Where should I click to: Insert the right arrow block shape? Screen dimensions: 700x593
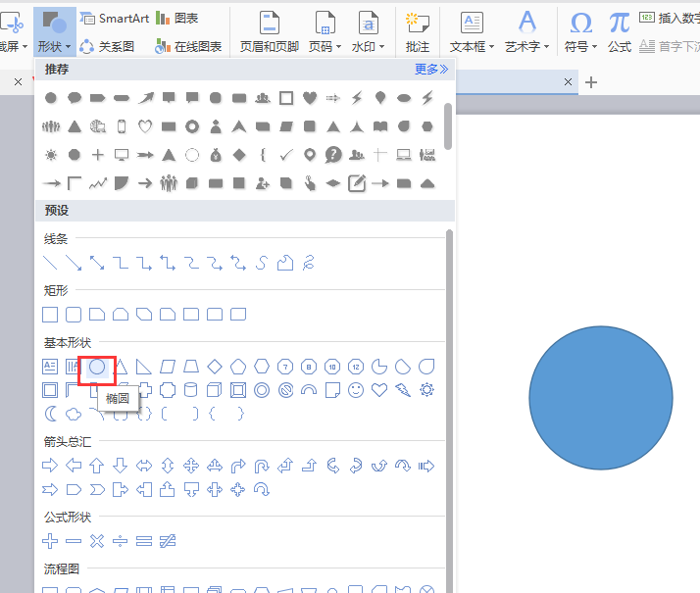click(50, 466)
